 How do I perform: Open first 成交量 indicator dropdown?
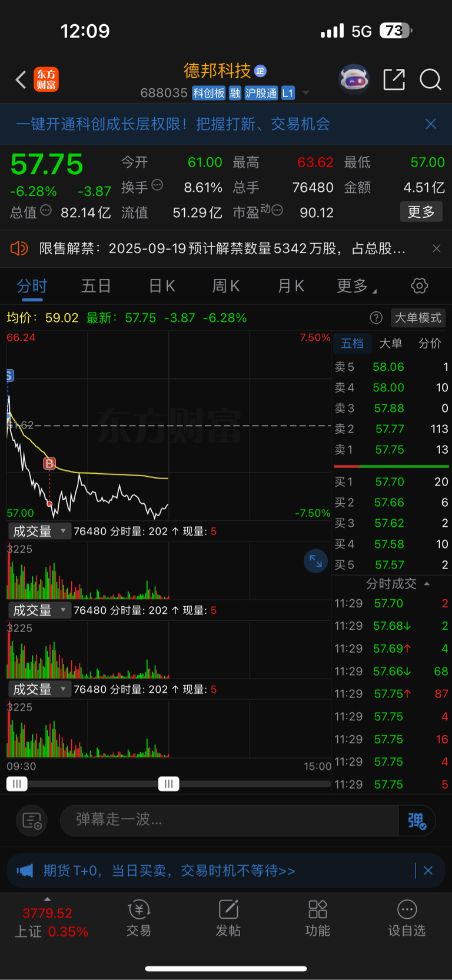(39, 531)
